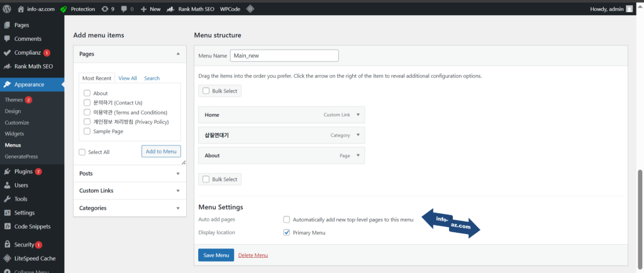Expand the Posts accordion section
This screenshot has height=273, width=644.
pos(130,173)
